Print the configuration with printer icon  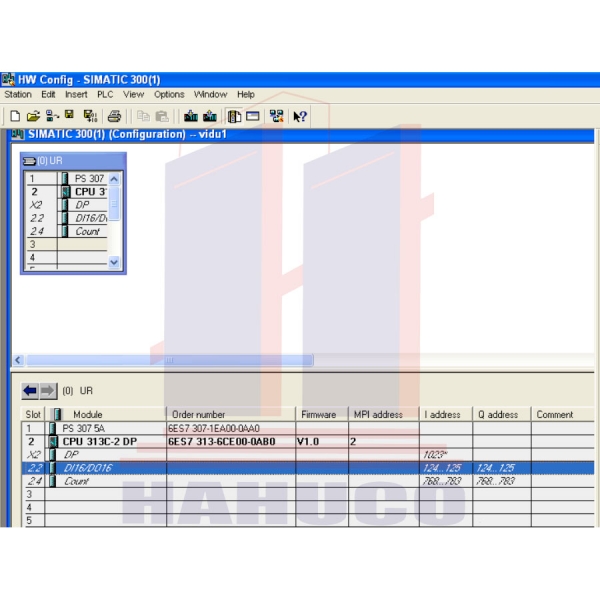coord(114,116)
